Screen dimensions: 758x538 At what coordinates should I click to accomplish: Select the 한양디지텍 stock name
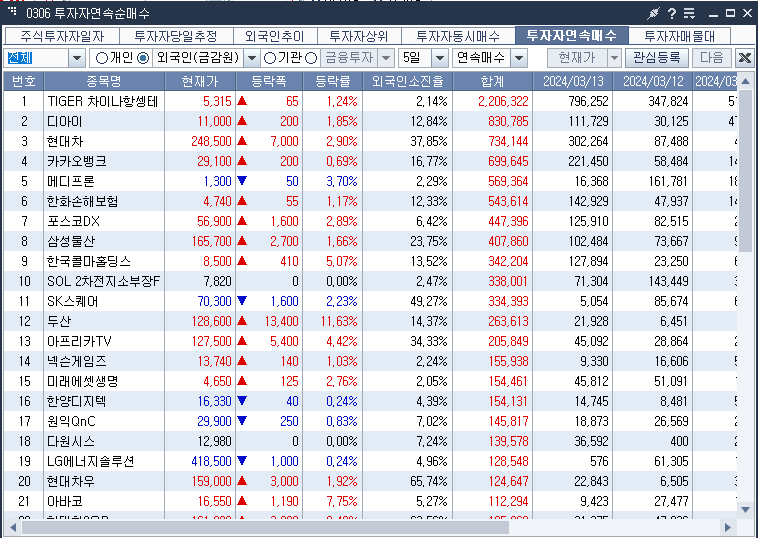(76, 401)
